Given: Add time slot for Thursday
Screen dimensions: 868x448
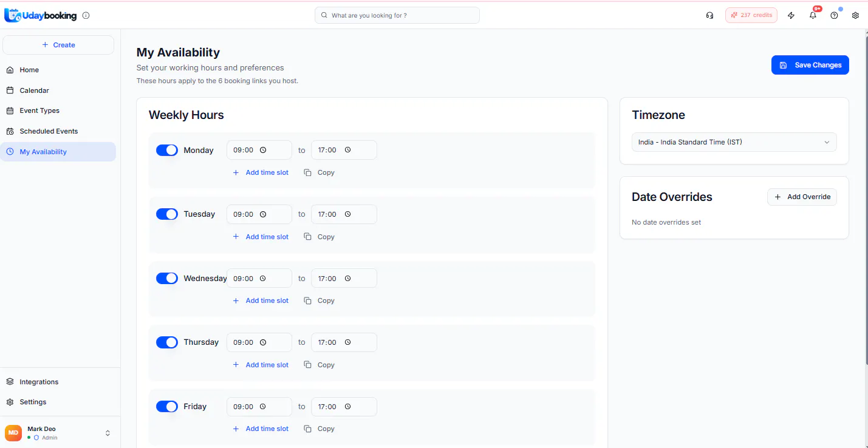Looking at the screenshot, I should [x=261, y=365].
